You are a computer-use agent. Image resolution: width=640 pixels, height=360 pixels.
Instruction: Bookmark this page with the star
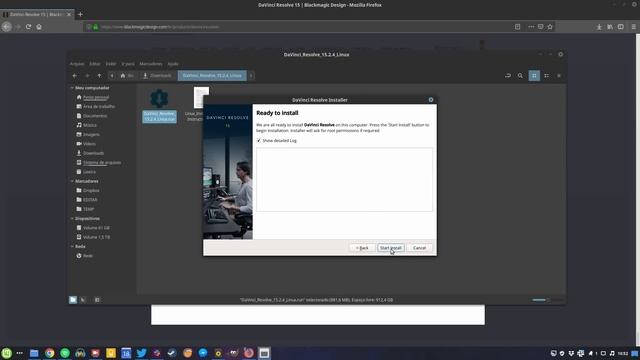550,27
